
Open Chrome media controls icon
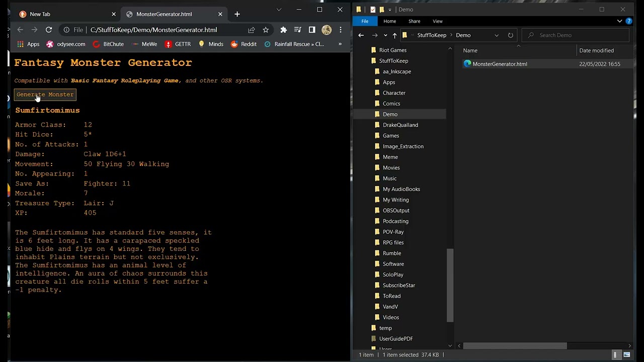click(298, 30)
